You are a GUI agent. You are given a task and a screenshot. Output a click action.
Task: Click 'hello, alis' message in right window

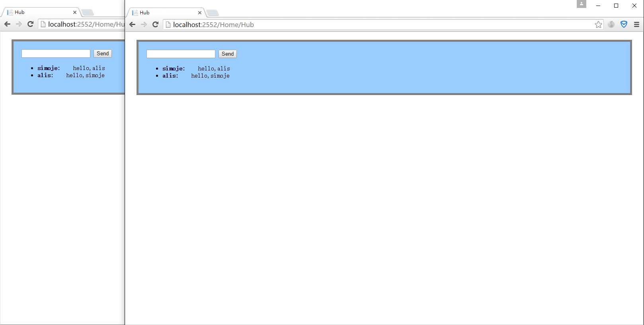click(x=214, y=69)
